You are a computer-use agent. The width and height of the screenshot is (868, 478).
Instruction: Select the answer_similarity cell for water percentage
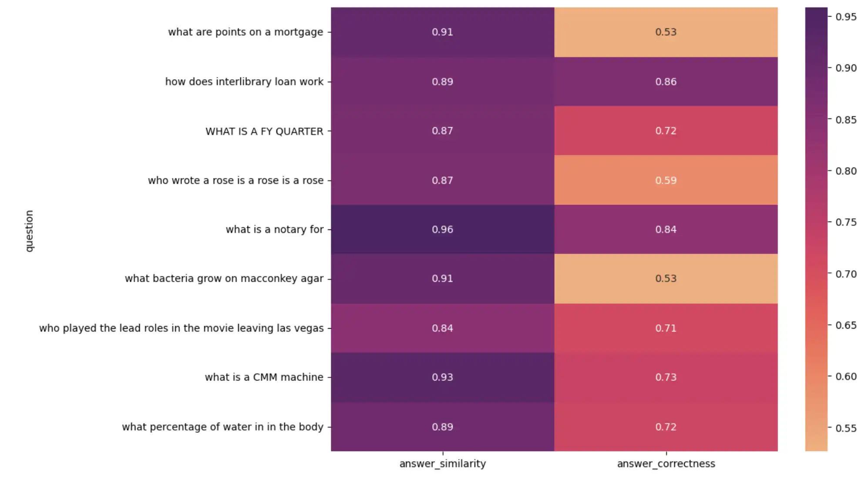coord(442,427)
